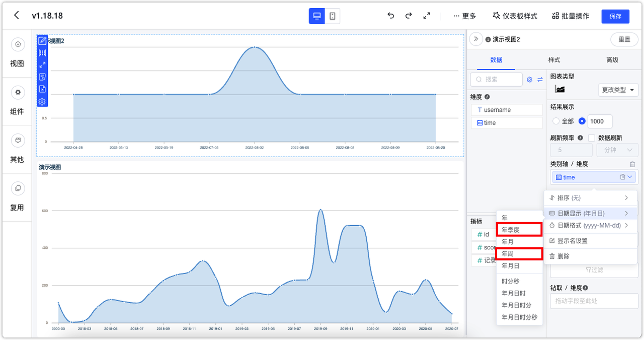Click the area chart type icon
Screen dimensions: 644x340
pyautogui.click(x=560, y=90)
